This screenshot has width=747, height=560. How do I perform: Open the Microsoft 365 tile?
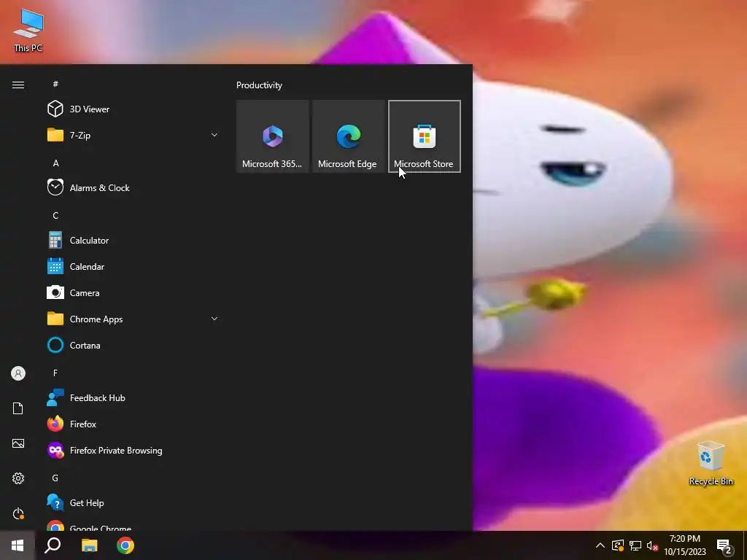pos(273,136)
